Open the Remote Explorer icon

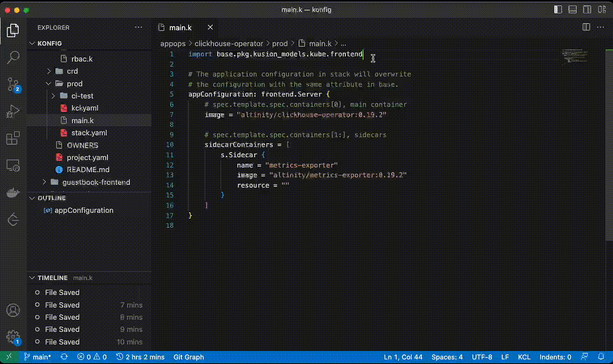coord(13,165)
